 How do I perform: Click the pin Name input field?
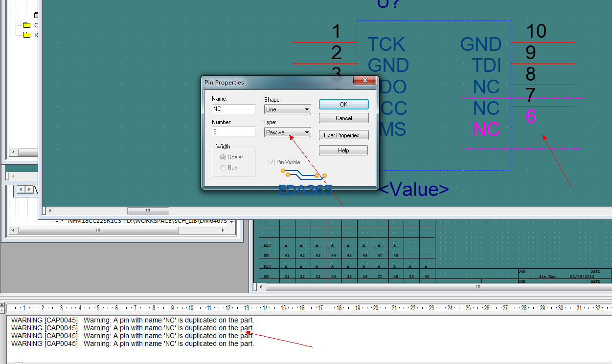[234, 109]
